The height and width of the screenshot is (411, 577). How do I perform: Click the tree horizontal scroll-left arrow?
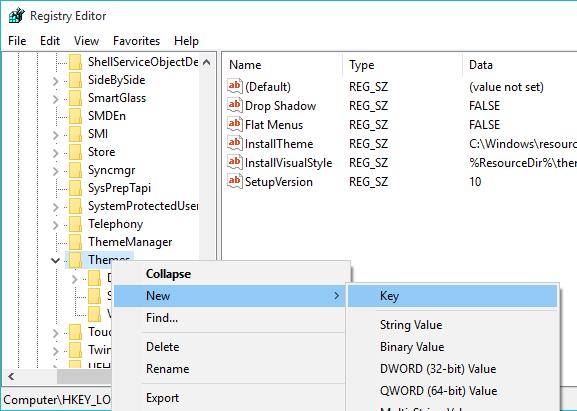(11, 376)
